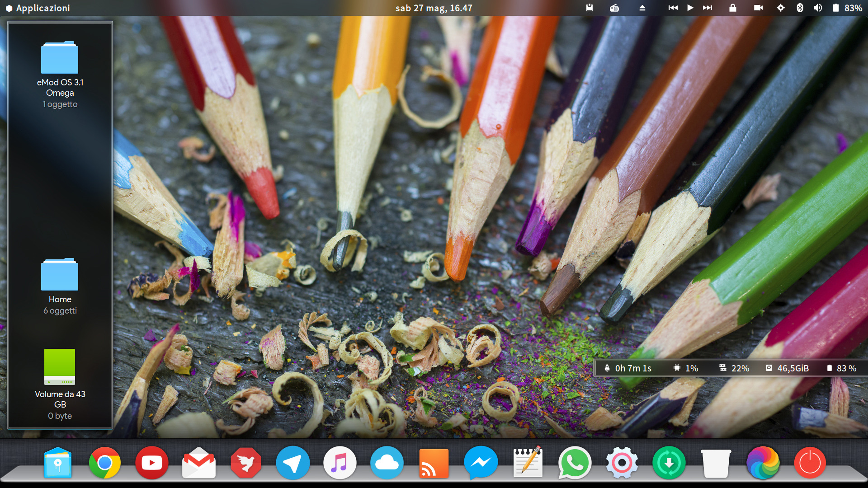Click the widget battery 83 % readout
This screenshot has height=488, width=868.
tap(842, 368)
